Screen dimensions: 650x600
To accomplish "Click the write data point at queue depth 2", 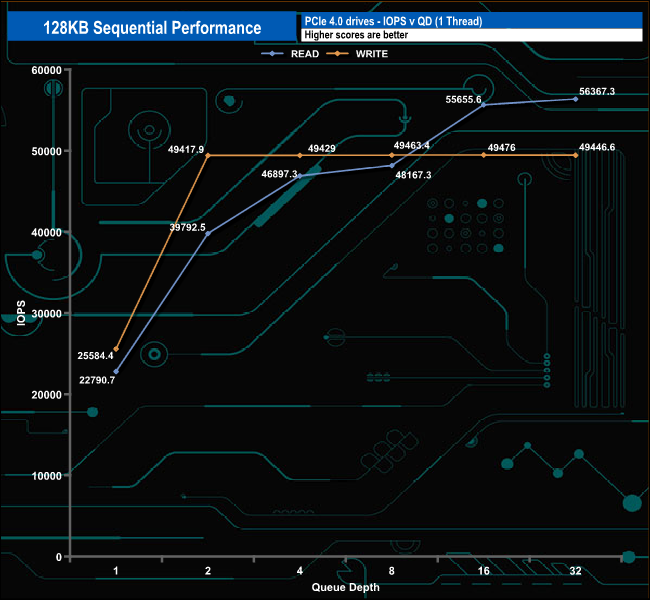I will point(208,155).
